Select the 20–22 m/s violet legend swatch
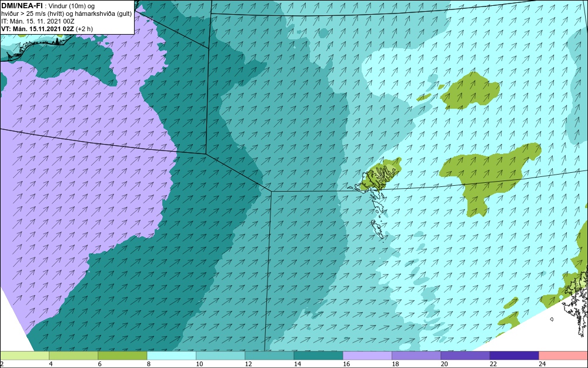Image resolution: width=588 pixels, height=368 pixels. click(465, 355)
